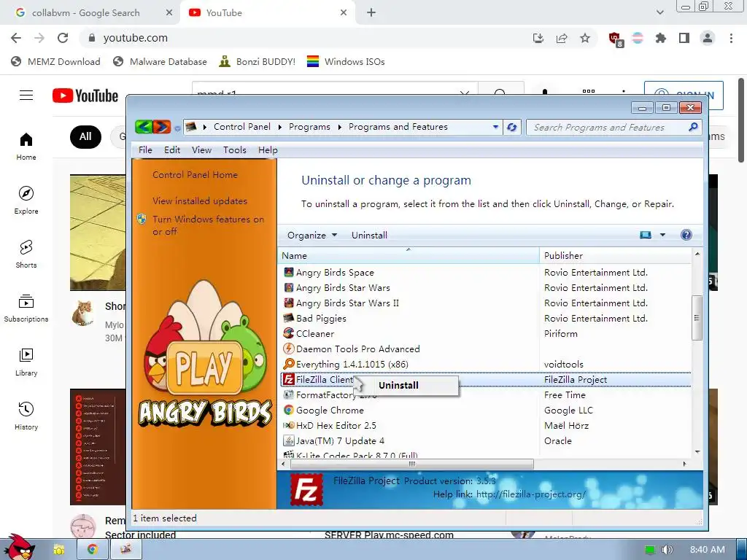Open the Chrome extensions puzzle icon
747x560 pixels.
click(660, 38)
